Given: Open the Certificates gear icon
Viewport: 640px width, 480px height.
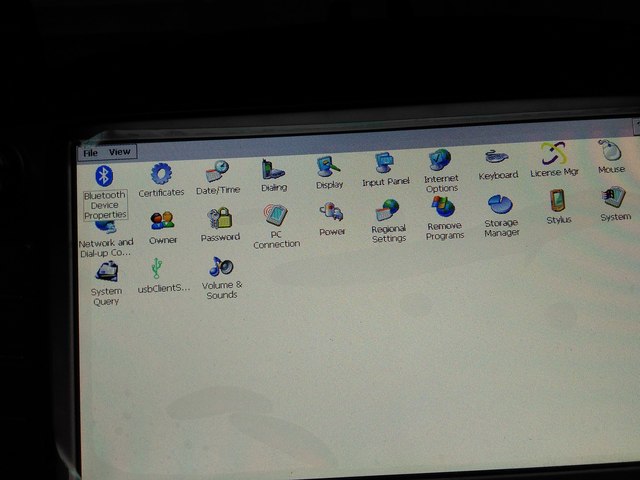Looking at the screenshot, I should coord(161,173).
